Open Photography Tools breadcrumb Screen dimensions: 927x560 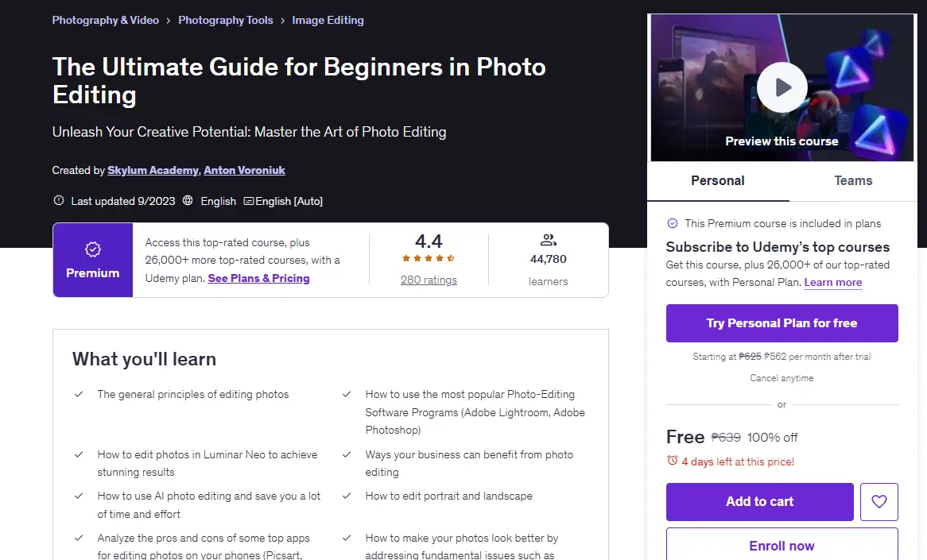(x=225, y=20)
